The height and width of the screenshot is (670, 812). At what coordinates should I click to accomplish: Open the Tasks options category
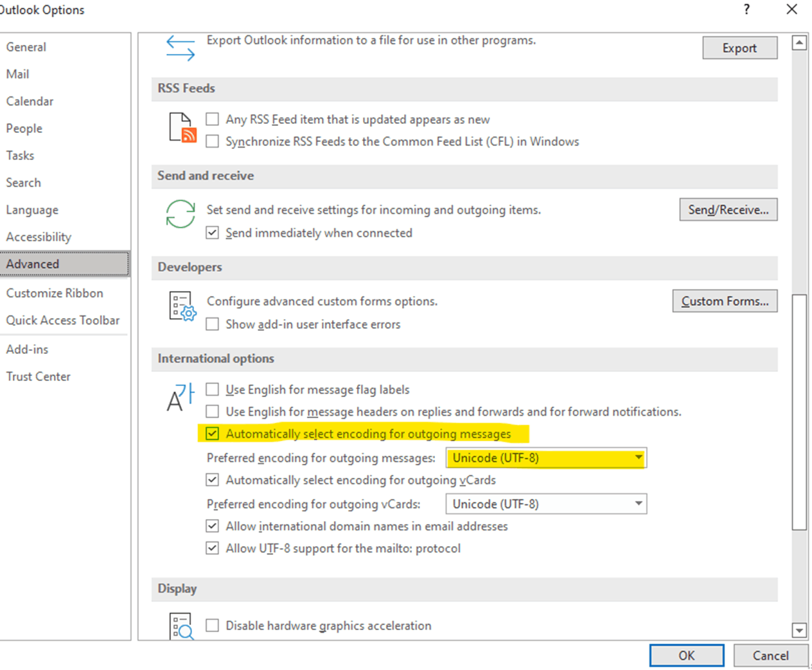64,155
